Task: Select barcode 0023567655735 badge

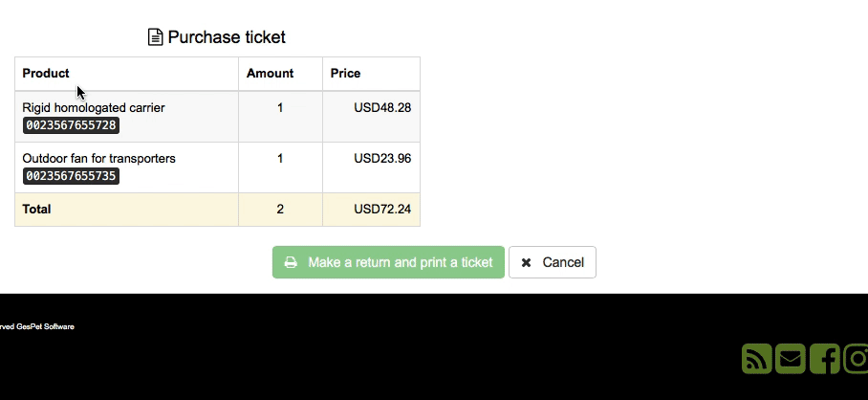Action: (x=71, y=176)
